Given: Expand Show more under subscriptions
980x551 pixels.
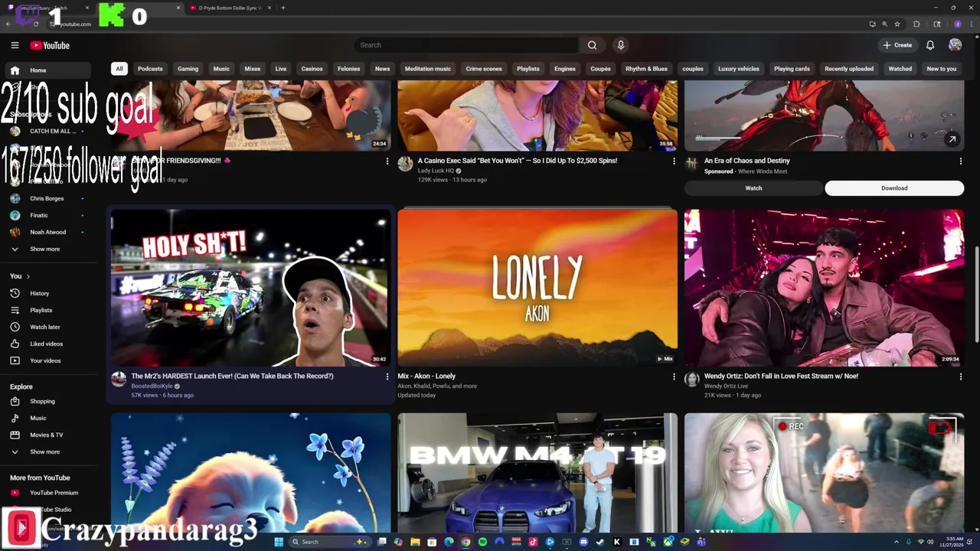Looking at the screenshot, I should click(50, 249).
